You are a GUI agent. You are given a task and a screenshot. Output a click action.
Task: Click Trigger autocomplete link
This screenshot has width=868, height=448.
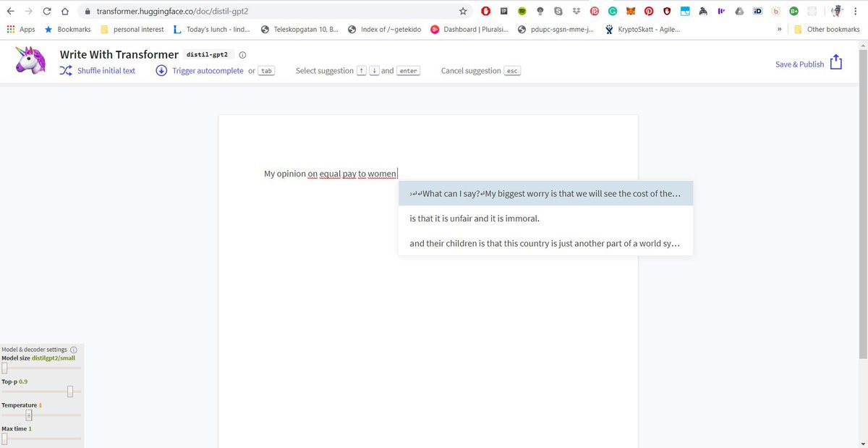tap(208, 71)
